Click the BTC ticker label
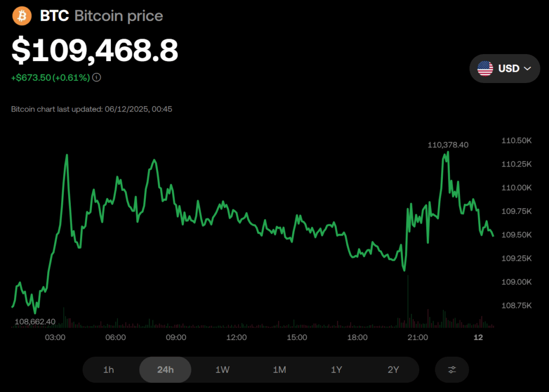Viewport: 549px width, 392px height. pyautogui.click(x=54, y=16)
